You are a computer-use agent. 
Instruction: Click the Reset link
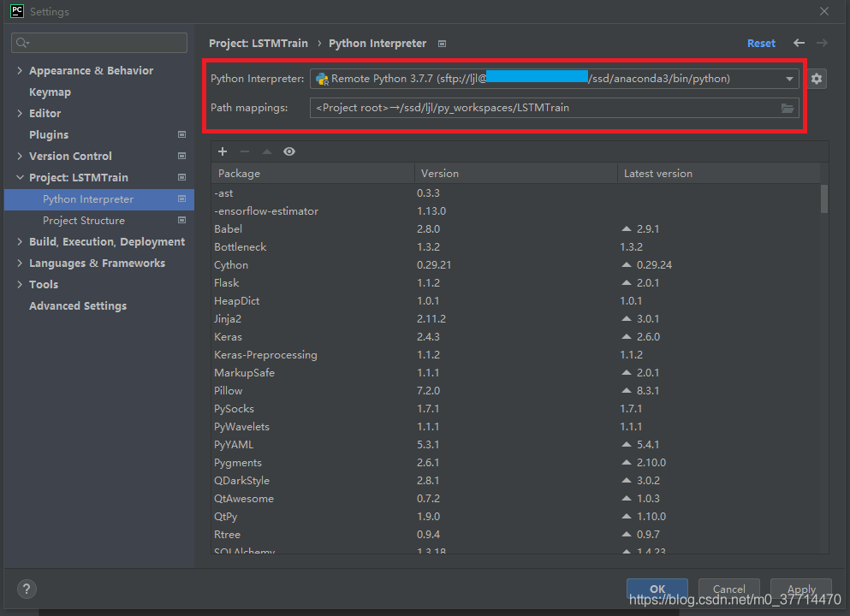click(x=761, y=44)
